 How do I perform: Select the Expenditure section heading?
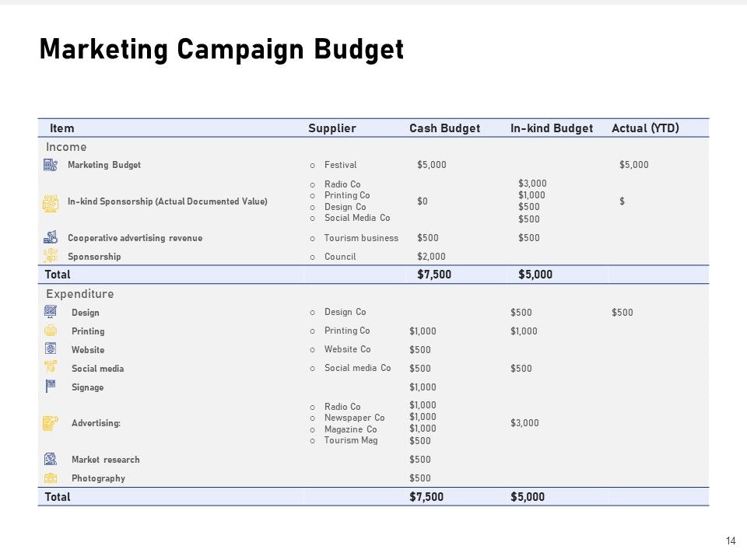80,294
